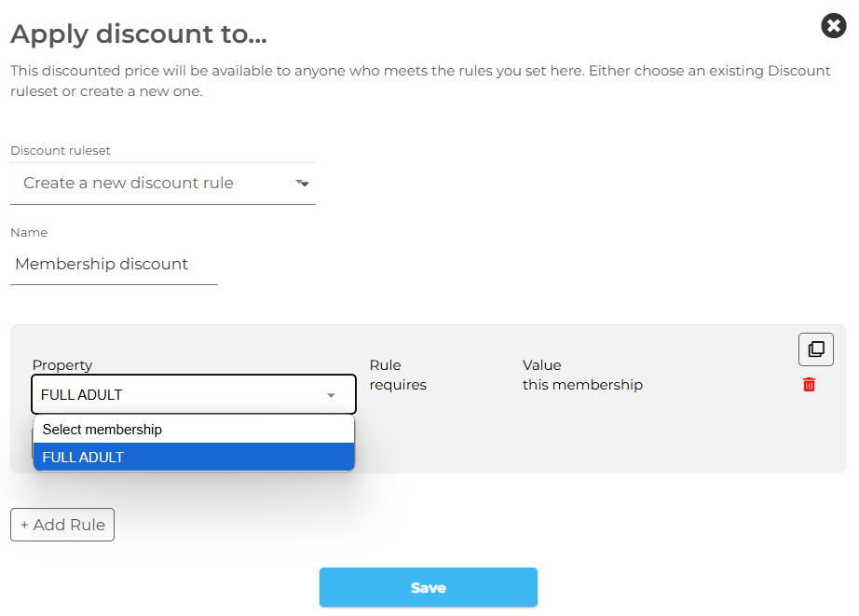The height and width of the screenshot is (616, 859).
Task: Click the Property dropdown caret arrow
Action: (x=331, y=395)
